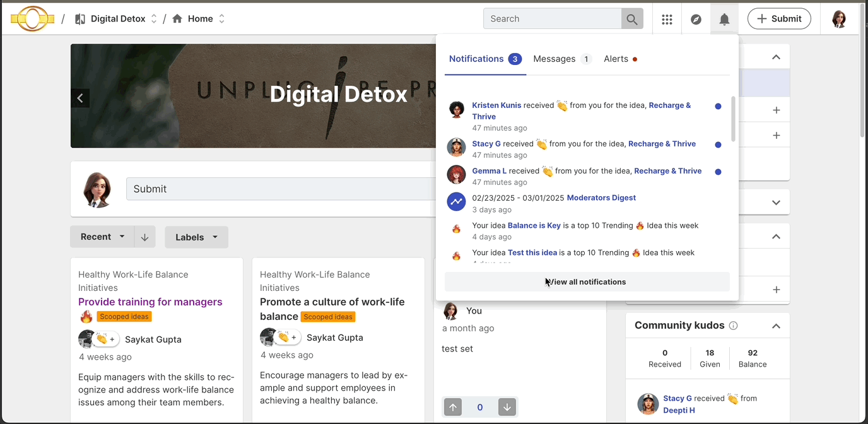Mark Gemma L notification as read
The image size is (868, 424).
point(718,172)
